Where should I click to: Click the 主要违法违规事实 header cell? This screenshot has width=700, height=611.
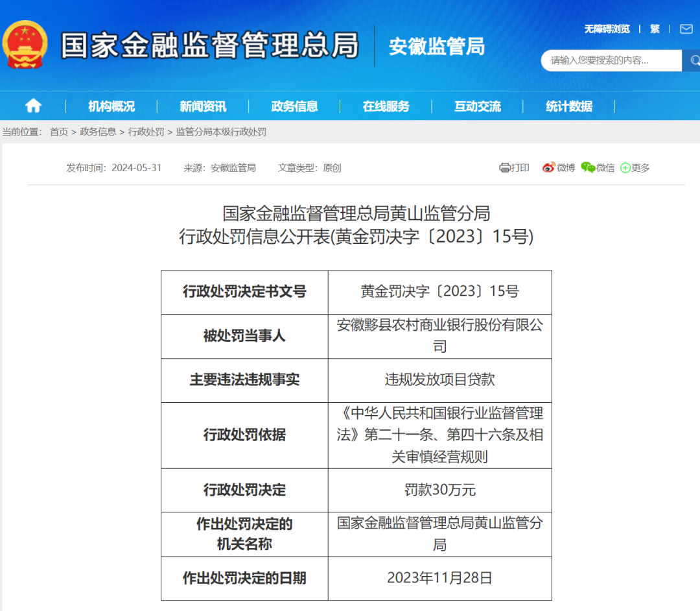point(244,380)
